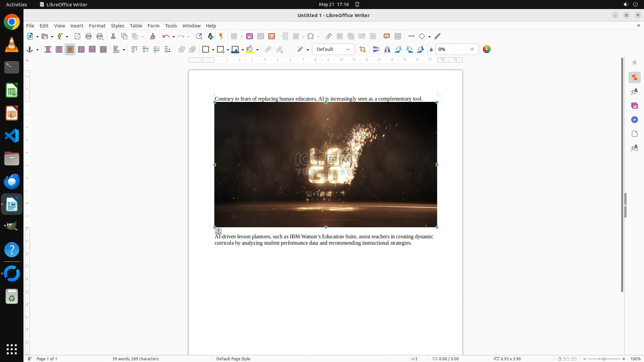Select Wrap None option
This screenshot has width=644, height=362.
(48, 50)
